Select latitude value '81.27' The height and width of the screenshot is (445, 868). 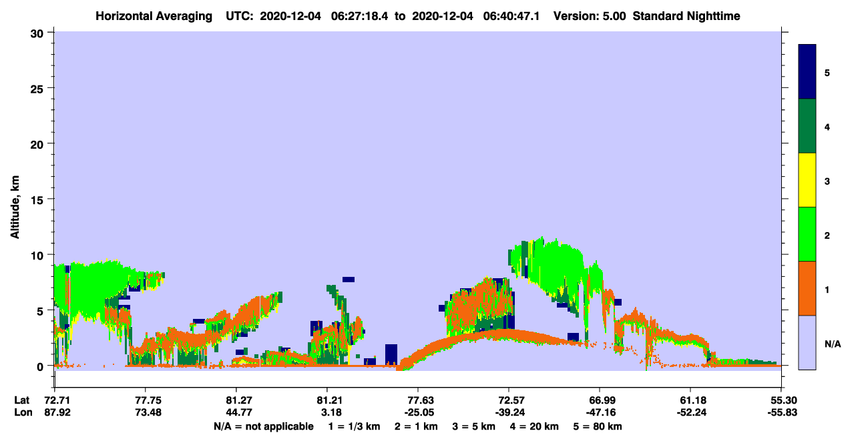pos(236,400)
